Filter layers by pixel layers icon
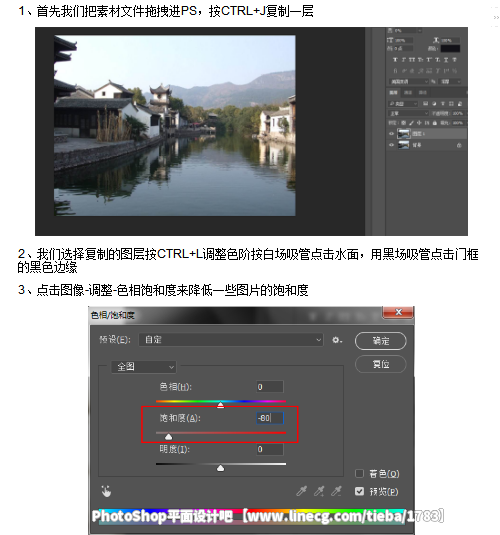The width and height of the screenshot is (500, 535). coord(426,104)
